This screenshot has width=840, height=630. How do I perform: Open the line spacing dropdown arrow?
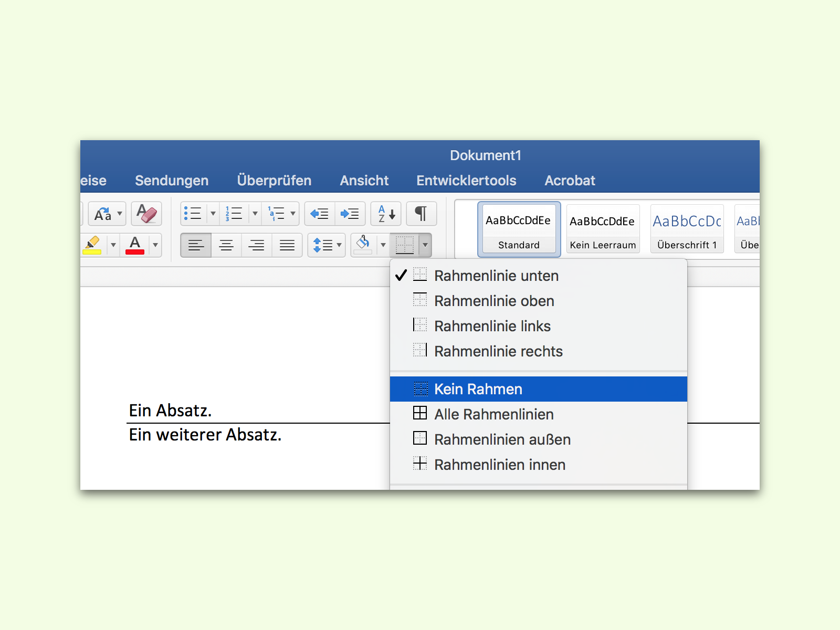[x=339, y=245]
